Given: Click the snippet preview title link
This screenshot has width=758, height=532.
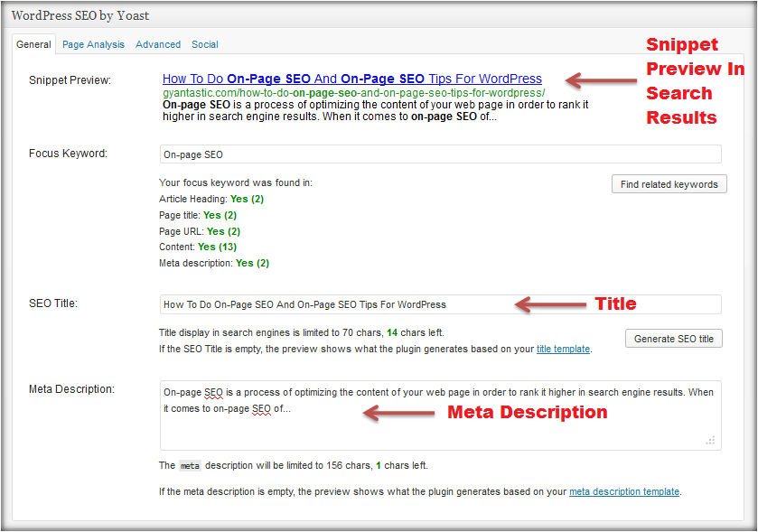Looking at the screenshot, I should [352, 79].
